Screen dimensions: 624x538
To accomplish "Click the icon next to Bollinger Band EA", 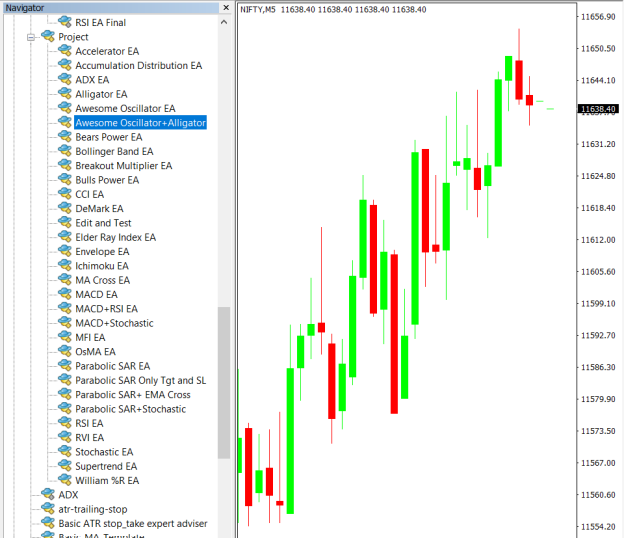I will point(65,151).
